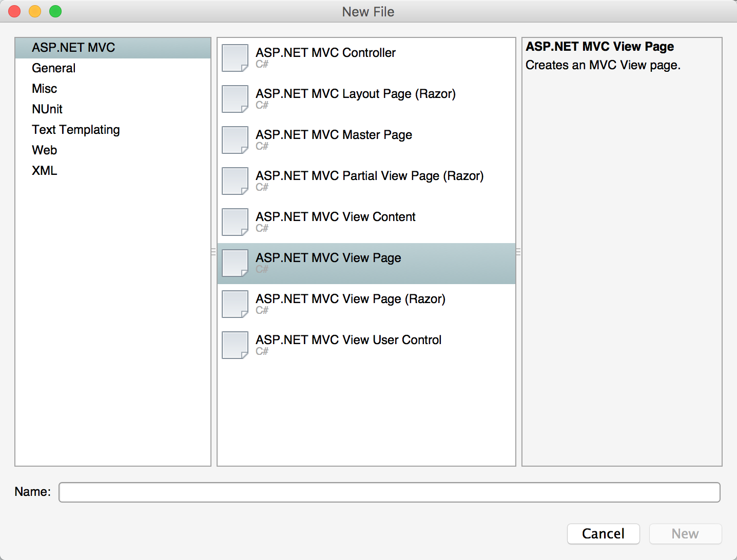Viewport: 737px width, 560px height.
Task: Click the ASP.NET MVC Master Page file icon
Action: click(235, 140)
